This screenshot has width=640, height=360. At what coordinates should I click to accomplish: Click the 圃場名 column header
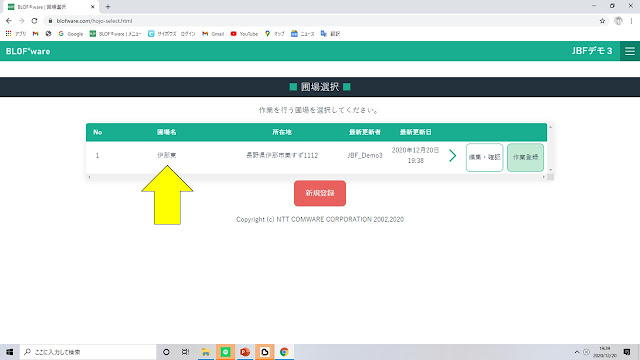(167, 132)
